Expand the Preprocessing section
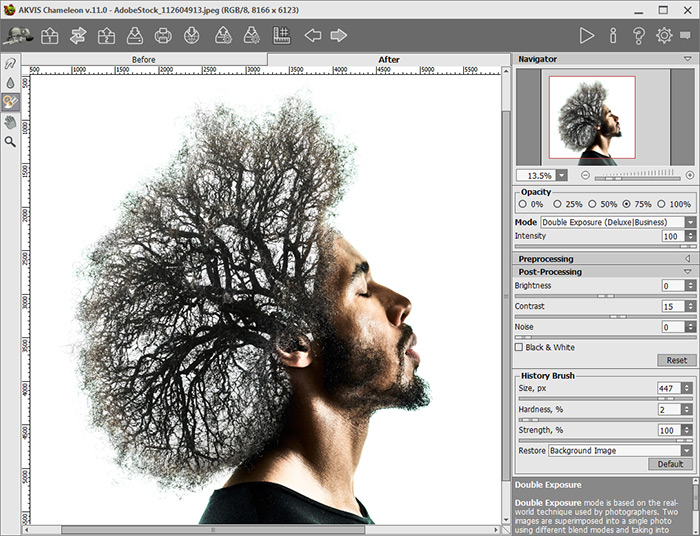This screenshot has width=700, height=536. point(688,259)
